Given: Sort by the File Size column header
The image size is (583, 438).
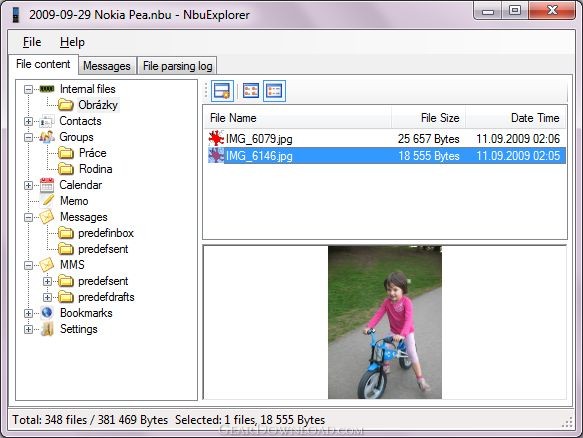Looking at the screenshot, I should pyautogui.click(x=428, y=118).
